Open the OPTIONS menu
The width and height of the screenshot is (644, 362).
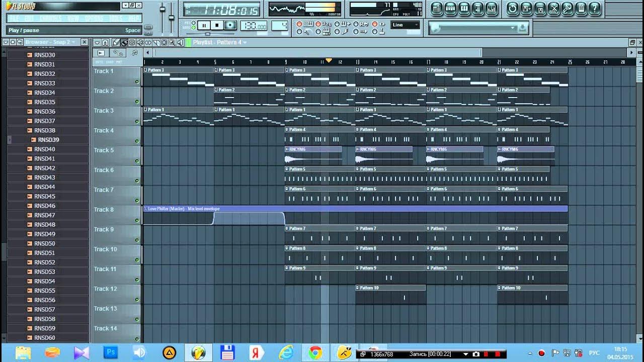click(x=94, y=19)
